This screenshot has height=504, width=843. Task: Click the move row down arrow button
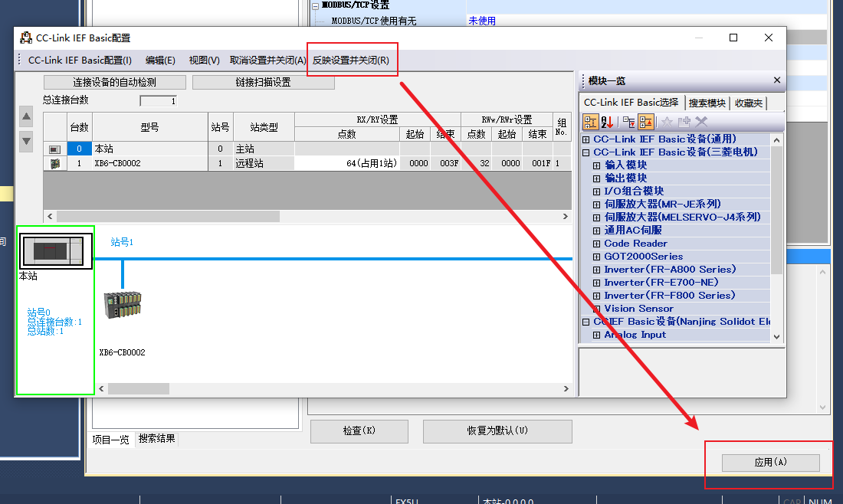(26, 142)
